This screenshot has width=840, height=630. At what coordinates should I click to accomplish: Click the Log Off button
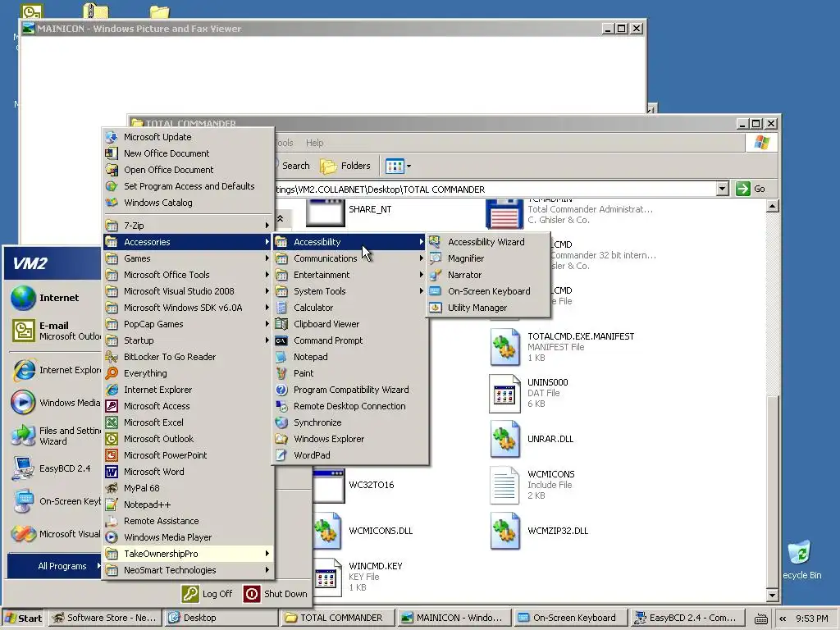[x=208, y=594]
